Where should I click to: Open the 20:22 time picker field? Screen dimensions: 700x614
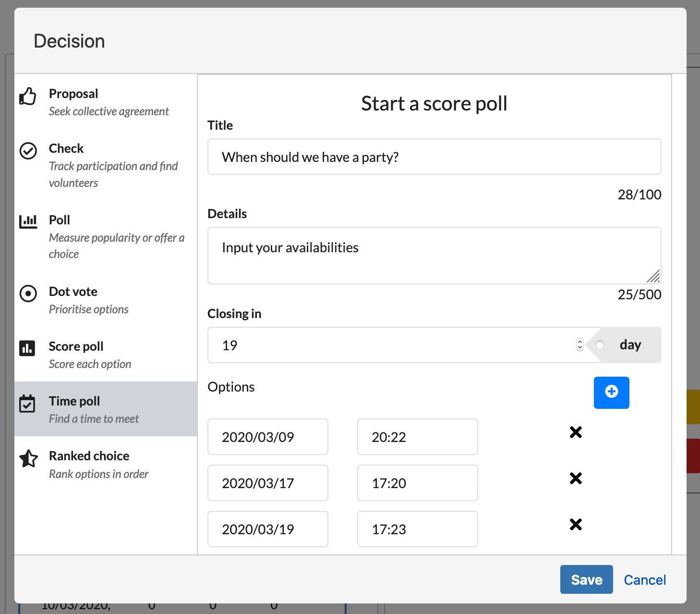(x=417, y=437)
